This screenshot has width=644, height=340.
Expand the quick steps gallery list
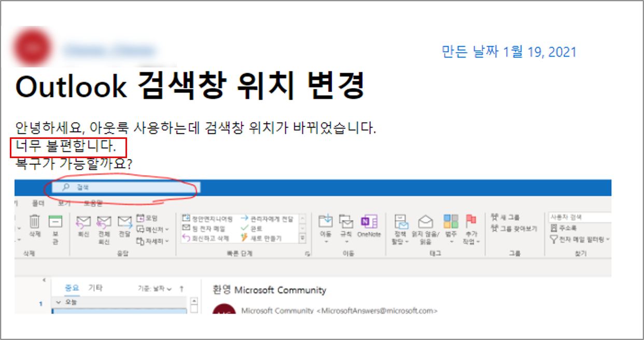point(303,238)
